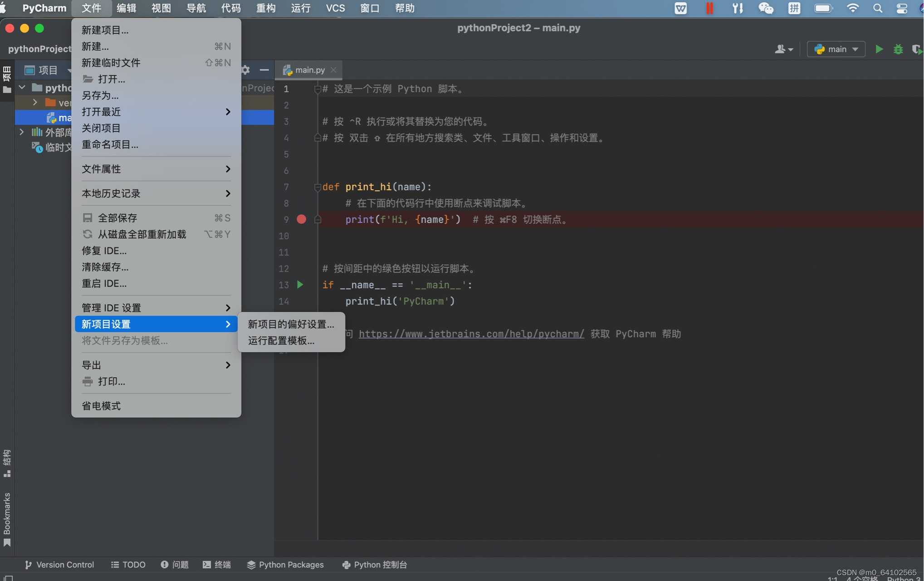Screen dimensions: 924x581
Task: Start debugging with the green bug icon
Action: pos(898,49)
